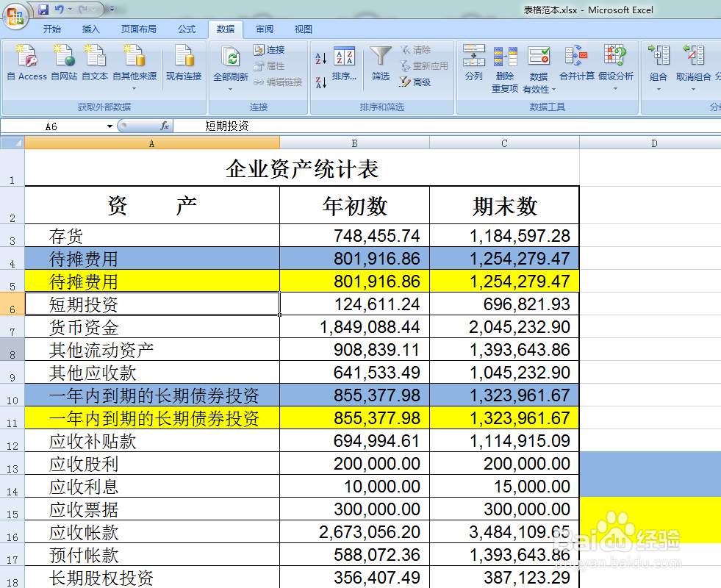Click Group (组合) outline button
The width and height of the screenshot is (721, 588).
pyautogui.click(x=658, y=68)
